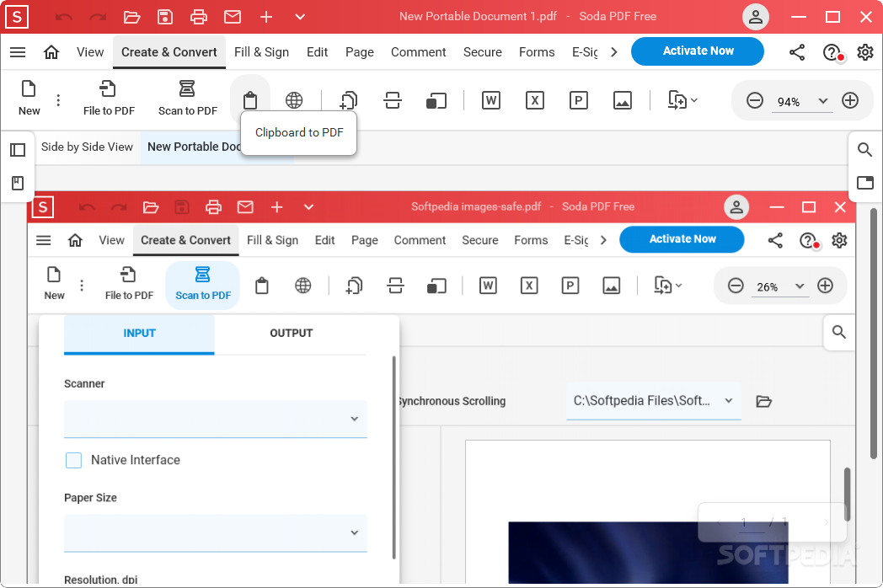Toggle the page panel icon on left sidebar
Screen dimensions: 883x588
[x=18, y=150]
